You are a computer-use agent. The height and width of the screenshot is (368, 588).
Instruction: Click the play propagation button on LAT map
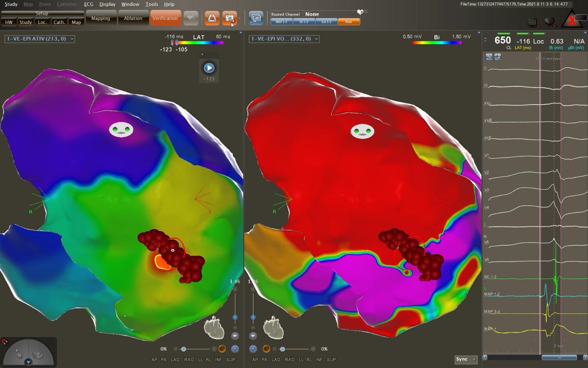click(x=209, y=68)
